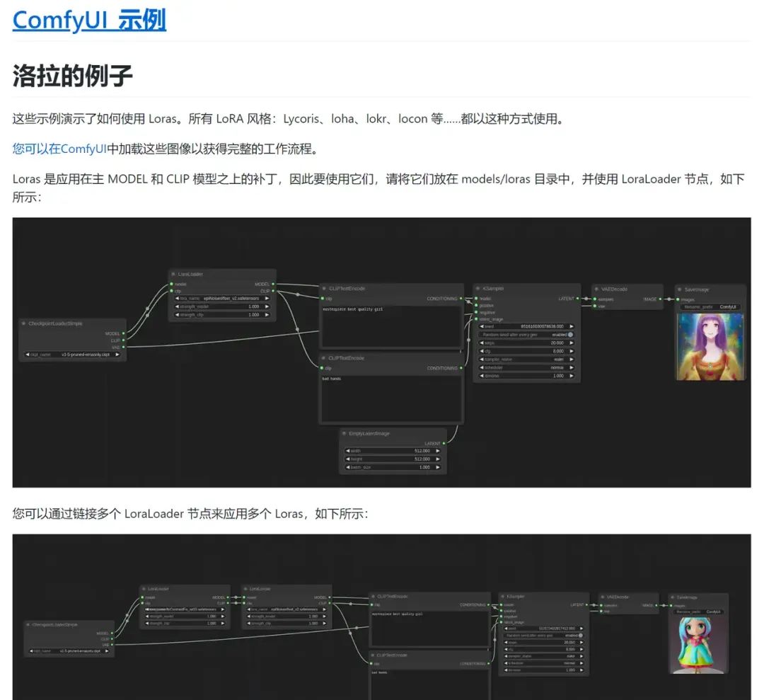Increase steps 20.000 right arrow, first workflow

[572, 343]
